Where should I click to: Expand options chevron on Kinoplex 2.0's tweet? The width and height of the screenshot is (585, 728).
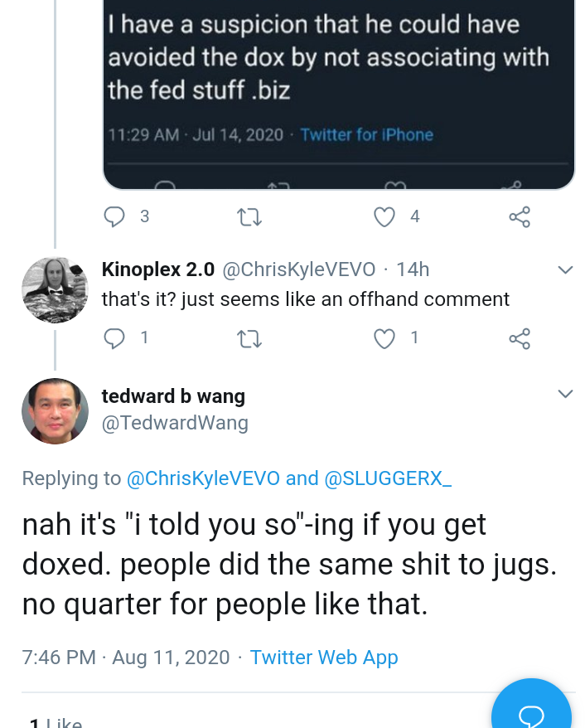point(565,269)
